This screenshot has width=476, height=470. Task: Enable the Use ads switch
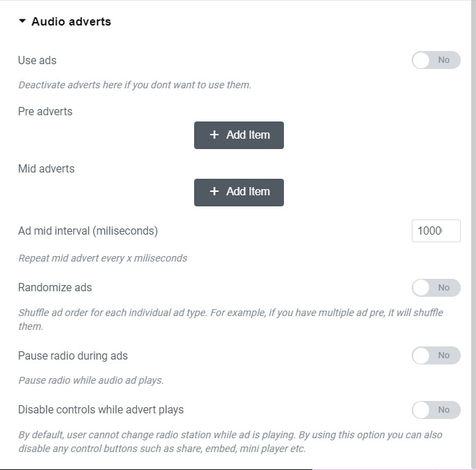pyautogui.click(x=436, y=60)
